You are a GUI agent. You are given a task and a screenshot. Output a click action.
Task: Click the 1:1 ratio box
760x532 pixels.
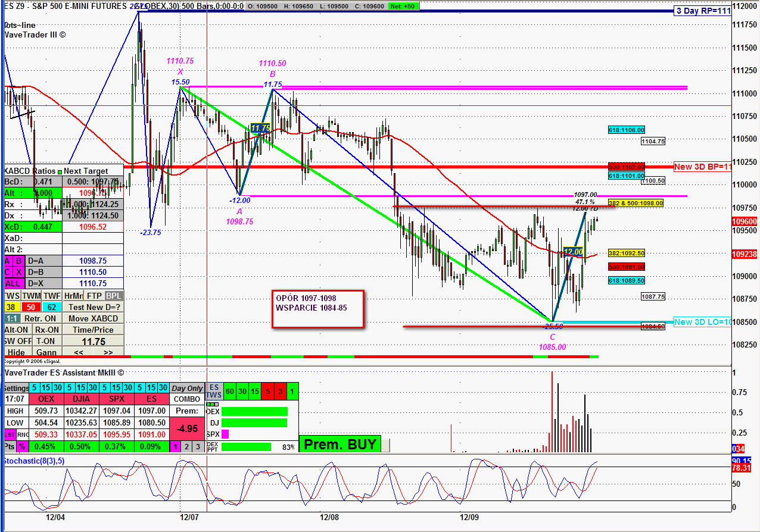point(11,318)
